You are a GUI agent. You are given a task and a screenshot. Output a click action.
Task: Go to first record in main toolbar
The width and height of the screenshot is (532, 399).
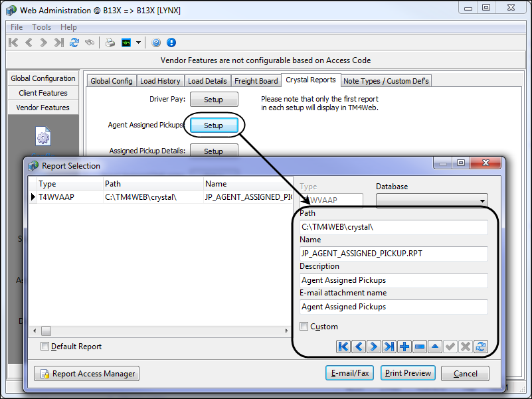pos(13,42)
